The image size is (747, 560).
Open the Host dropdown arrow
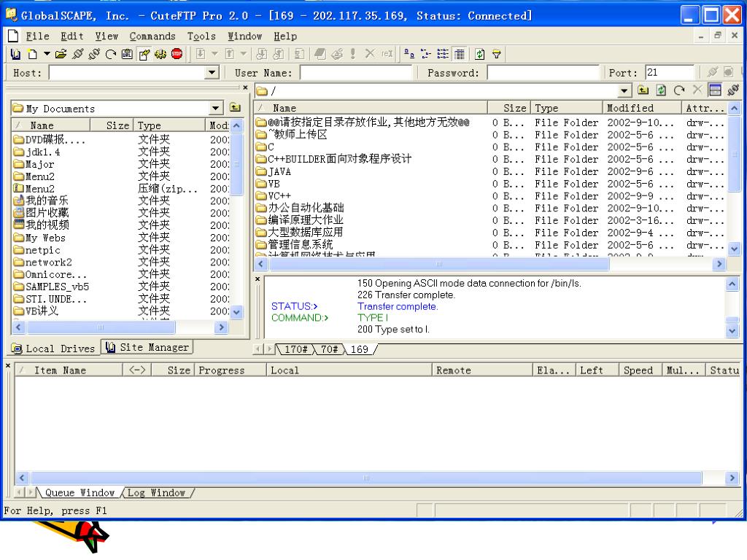click(212, 73)
